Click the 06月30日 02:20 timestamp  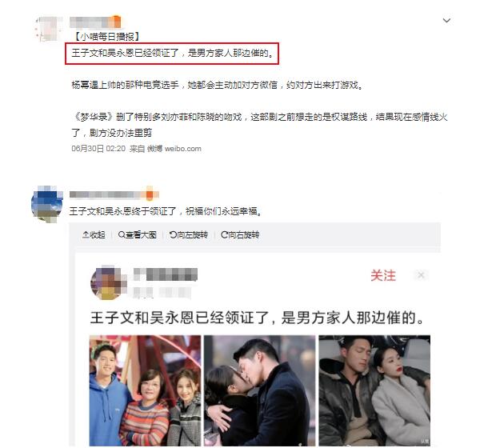98,149
